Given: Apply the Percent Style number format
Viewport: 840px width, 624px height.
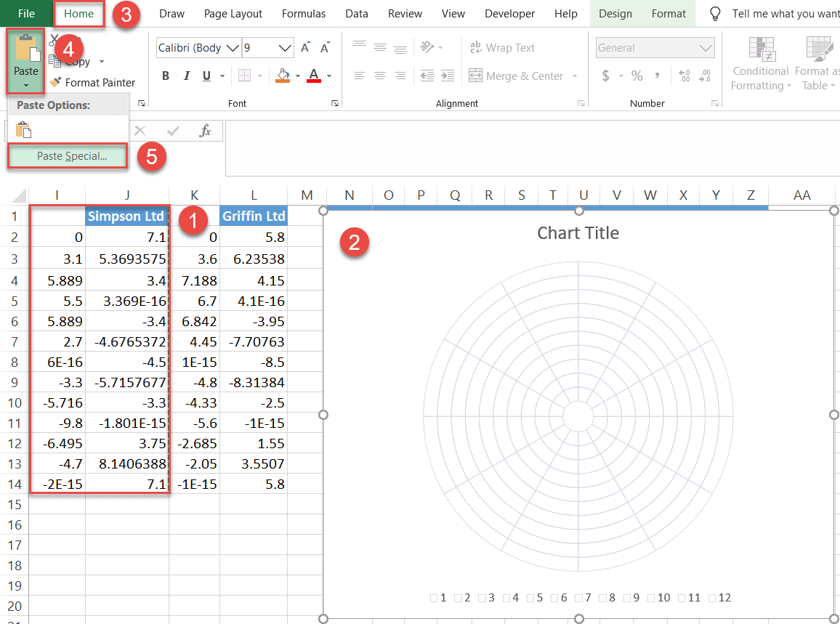Looking at the screenshot, I should point(637,75).
